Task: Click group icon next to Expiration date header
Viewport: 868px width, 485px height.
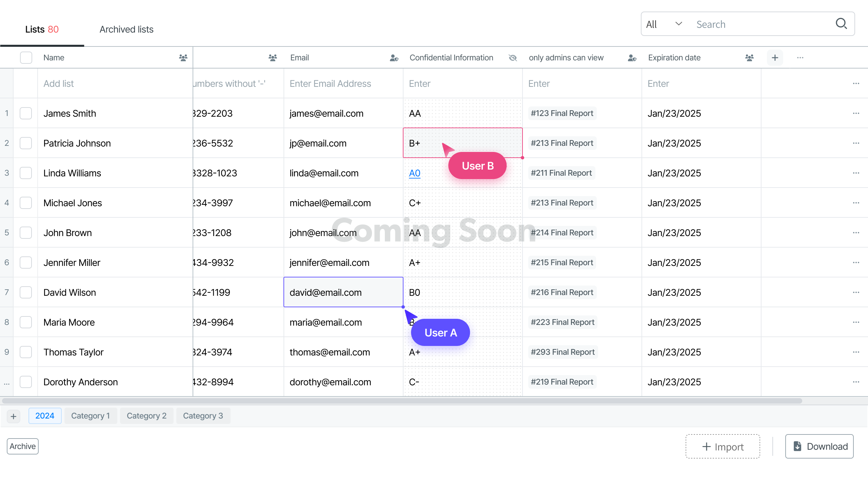Action: click(749, 58)
